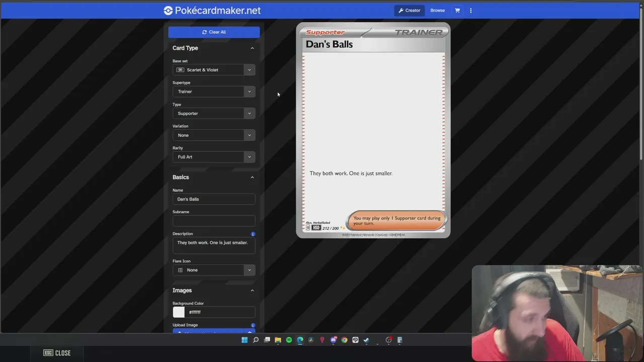This screenshot has width=644, height=362.
Task: Go to the Browse page
Action: [438, 11]
